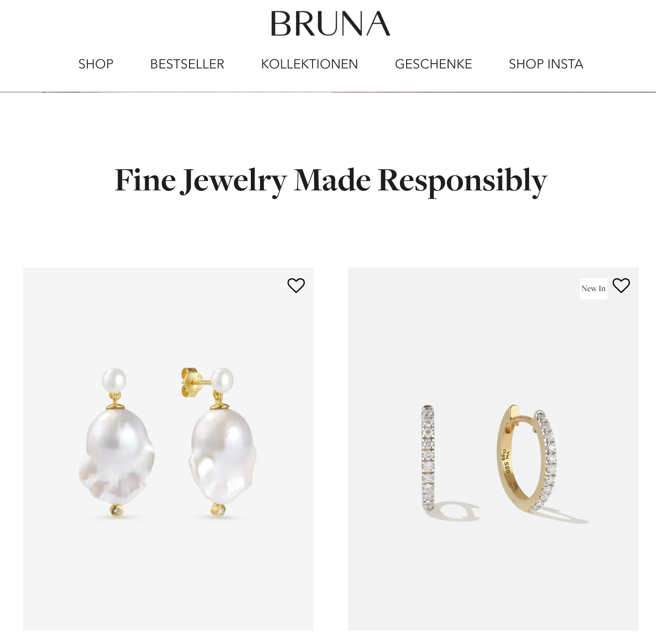
Task: Open the BESTSELLER navigation item
Action: tap(187, 64)
